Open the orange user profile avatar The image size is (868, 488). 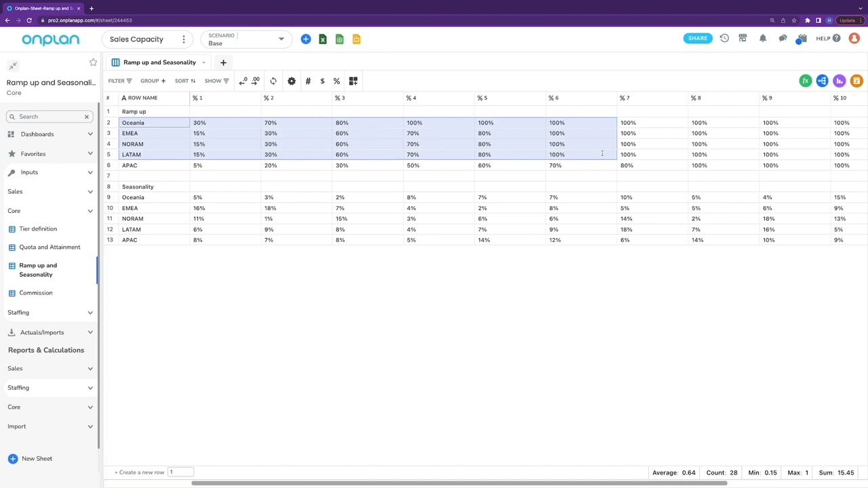coord(854,39)
